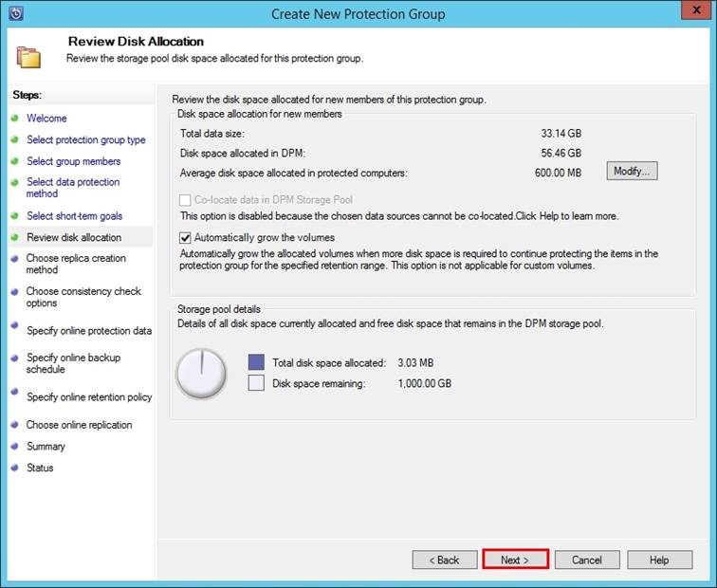Click the Summary step

pos(46,447)
